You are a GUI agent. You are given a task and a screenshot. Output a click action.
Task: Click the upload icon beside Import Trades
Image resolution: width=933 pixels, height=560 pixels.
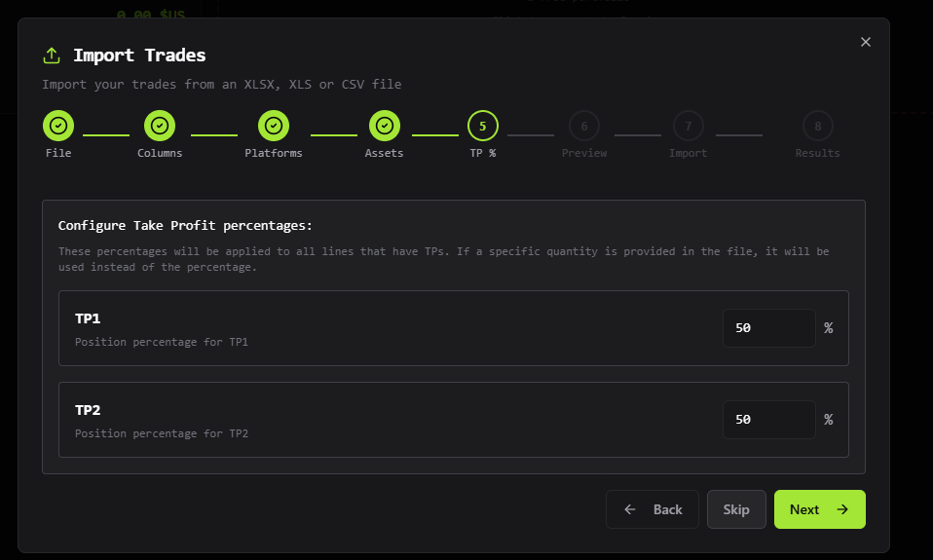52,56
